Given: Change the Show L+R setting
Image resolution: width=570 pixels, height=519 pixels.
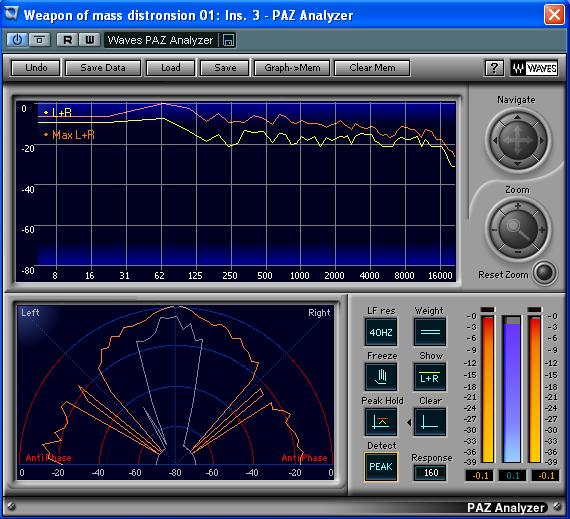Looking at the screenshot, I should (430, 377).
